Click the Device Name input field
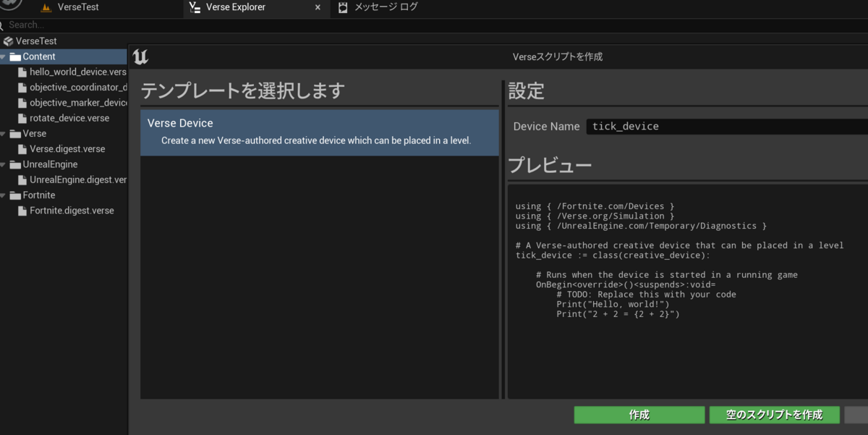 tap(727, 126)
